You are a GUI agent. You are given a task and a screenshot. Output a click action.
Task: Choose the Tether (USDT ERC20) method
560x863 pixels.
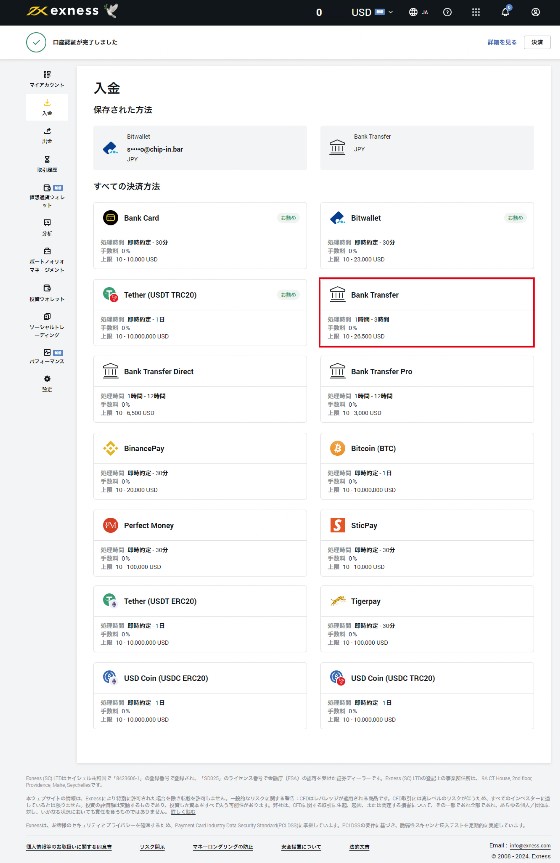click(200, 619)
